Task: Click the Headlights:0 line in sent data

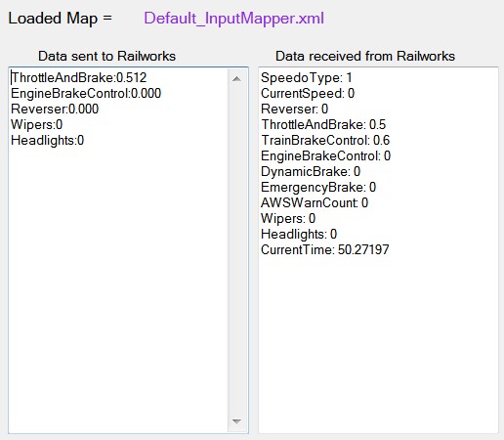Action: pos(48,141)
